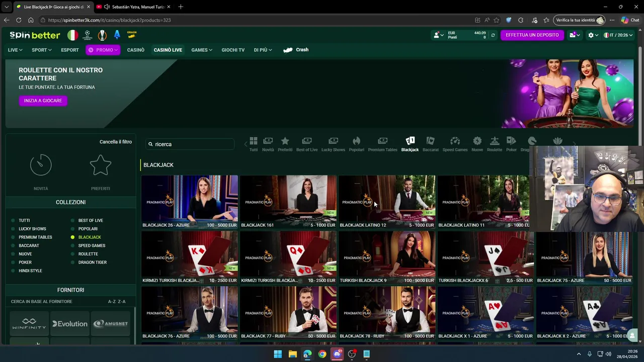Expand the LIVE menu dropdown
644x362 pixels.
(x=15, y=50)
